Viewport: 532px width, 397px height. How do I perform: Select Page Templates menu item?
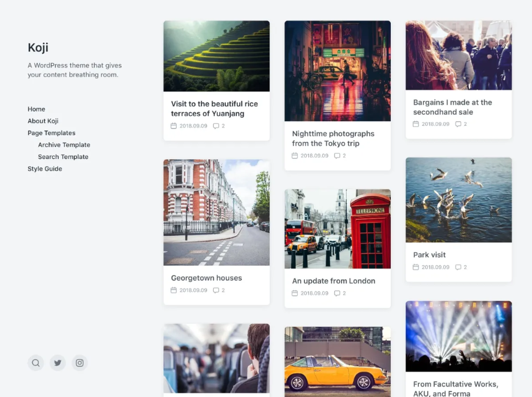51,133
